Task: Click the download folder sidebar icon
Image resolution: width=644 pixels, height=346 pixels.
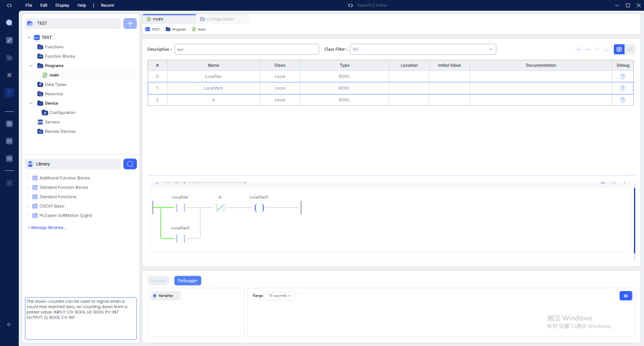Action: [x=9, y=58]
